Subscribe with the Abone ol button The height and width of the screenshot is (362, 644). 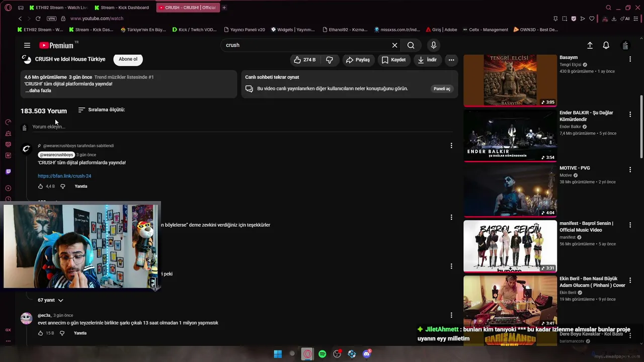(x=128, y=59)
